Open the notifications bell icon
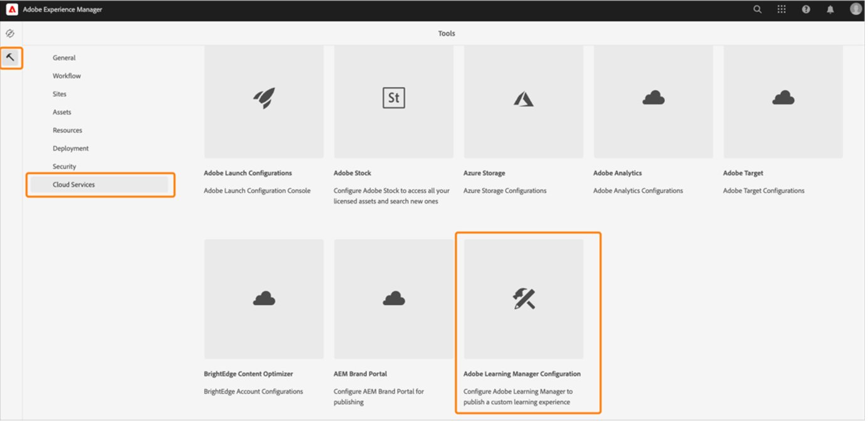The height and width of the screenshot is (423, 868). click(830, 9)
